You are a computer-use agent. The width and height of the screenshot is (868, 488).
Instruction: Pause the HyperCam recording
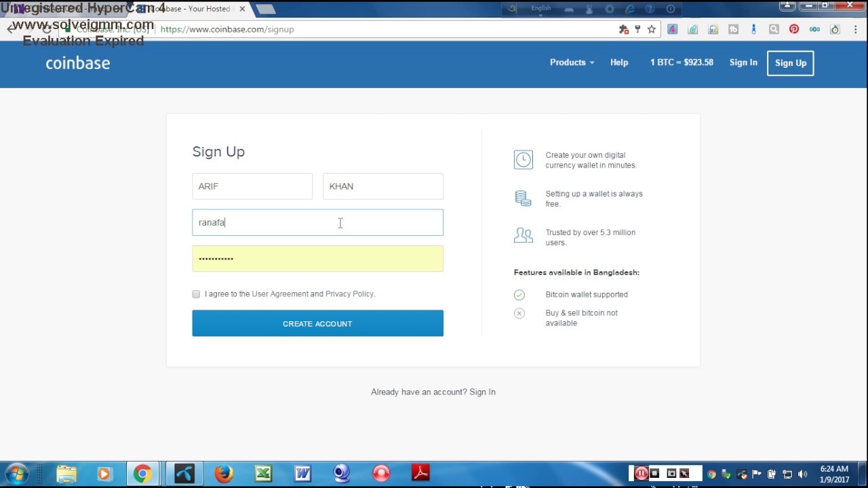tap(641, 474)
